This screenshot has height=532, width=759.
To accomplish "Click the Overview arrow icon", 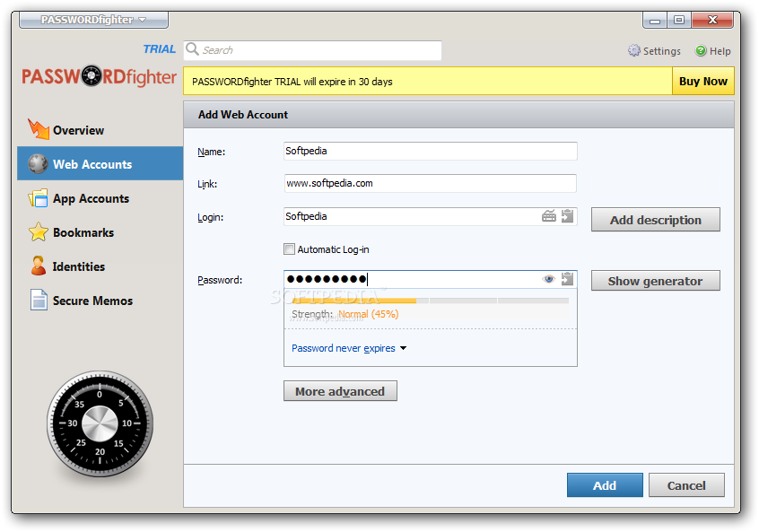I will coord(39,129).
